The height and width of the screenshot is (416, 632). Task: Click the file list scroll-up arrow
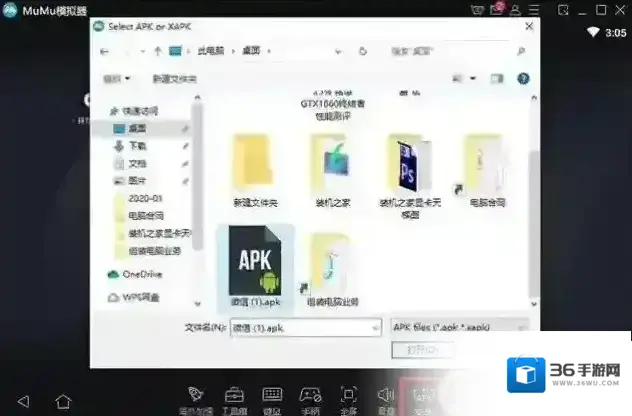pyautogui.click(x=534, y=98)
